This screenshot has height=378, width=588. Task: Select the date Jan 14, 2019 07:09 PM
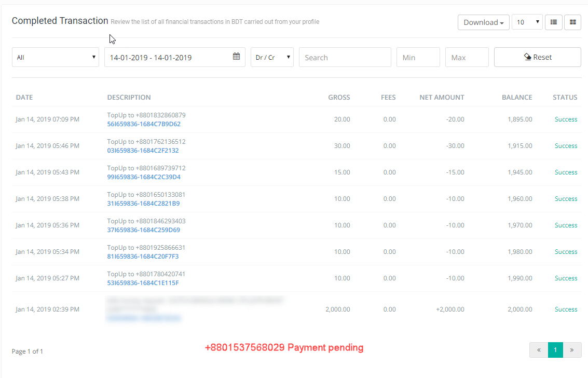(48, 119)
